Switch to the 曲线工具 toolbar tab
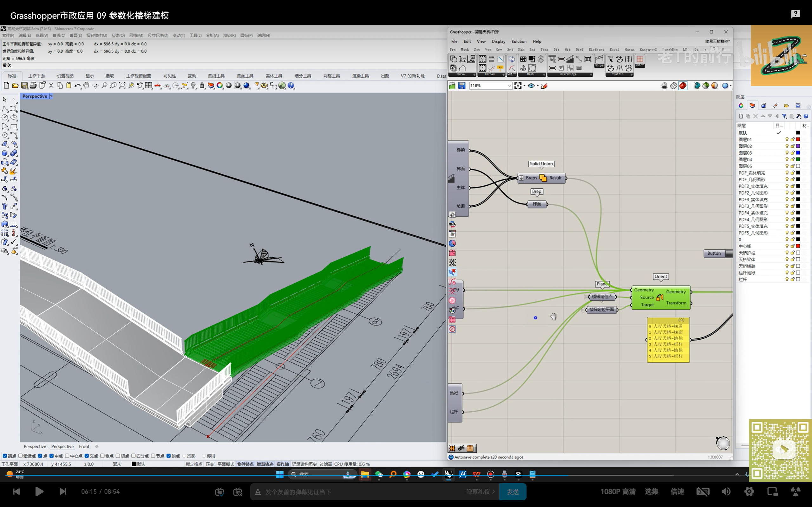The width and height of the screenshot is (812, 507). click(x=216, y=76)
